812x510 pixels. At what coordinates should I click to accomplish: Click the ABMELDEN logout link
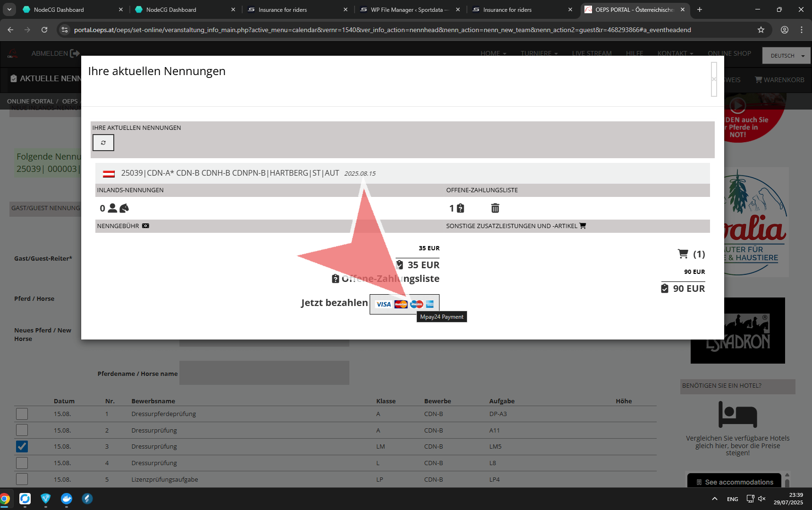click(55, 53)
